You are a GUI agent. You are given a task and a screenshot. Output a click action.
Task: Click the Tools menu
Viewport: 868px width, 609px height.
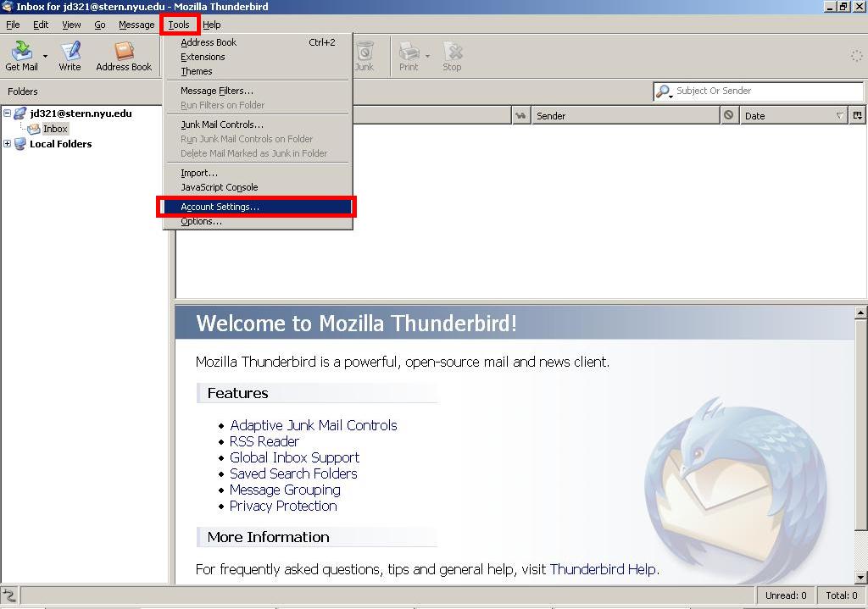pyautogui.click(x=179, y=25)
